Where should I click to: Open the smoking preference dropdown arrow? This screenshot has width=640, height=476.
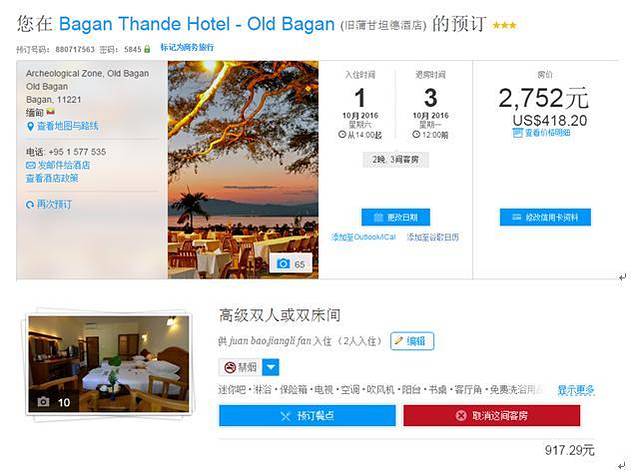click(270, 367)
